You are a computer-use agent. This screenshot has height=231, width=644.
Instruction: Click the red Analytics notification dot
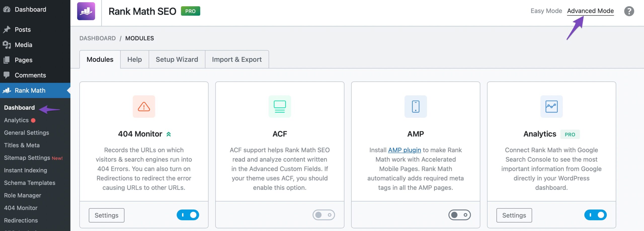pyautogui.click(x=33, y=121)
